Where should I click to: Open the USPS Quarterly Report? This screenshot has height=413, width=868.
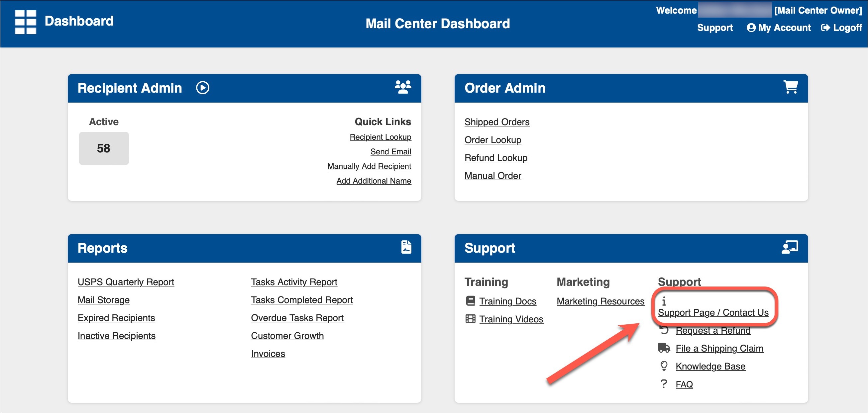pos(126,282)
